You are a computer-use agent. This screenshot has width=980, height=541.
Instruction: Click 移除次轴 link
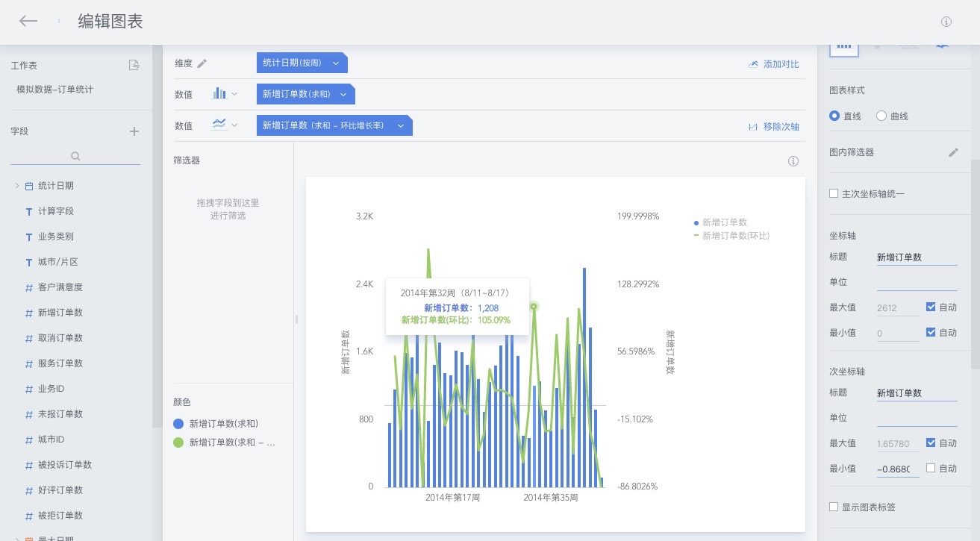(773, 127)
